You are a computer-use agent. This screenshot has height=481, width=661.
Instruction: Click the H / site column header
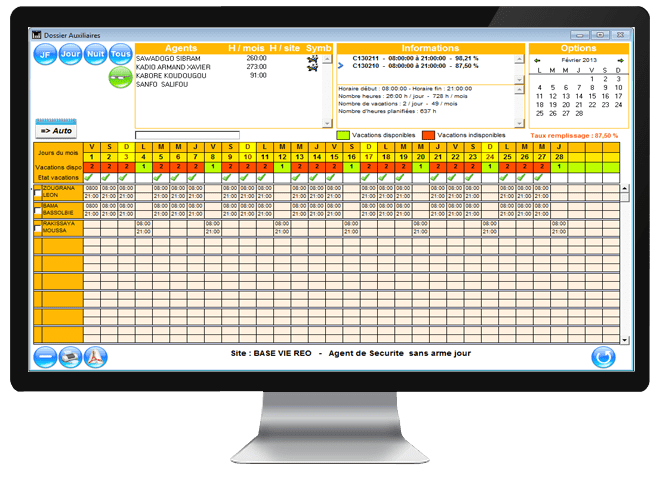tap(285, 48)
